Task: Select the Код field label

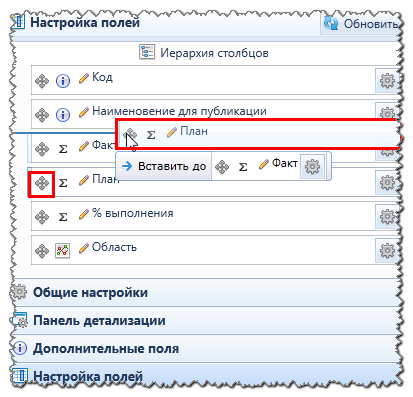Action: (x=102, y=77)
